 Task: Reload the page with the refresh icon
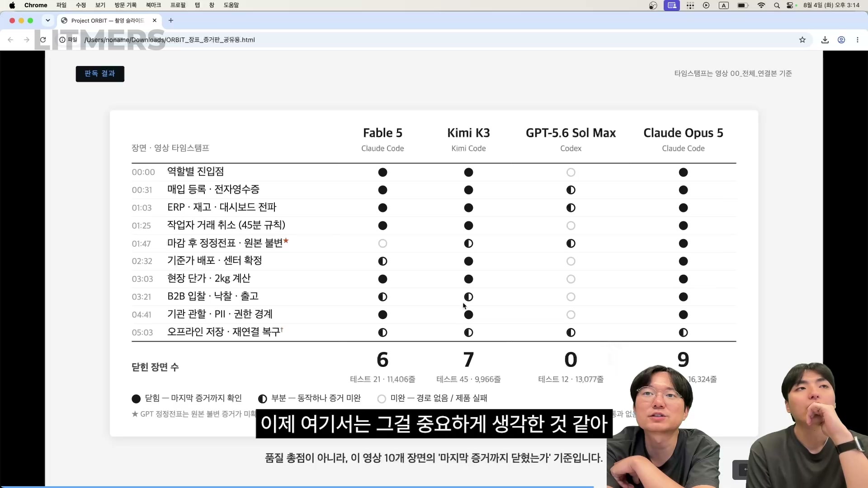(x=43, y=40)
